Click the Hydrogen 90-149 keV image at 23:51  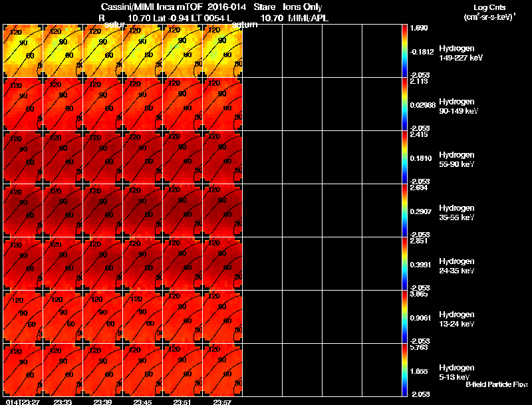(182, 104)
